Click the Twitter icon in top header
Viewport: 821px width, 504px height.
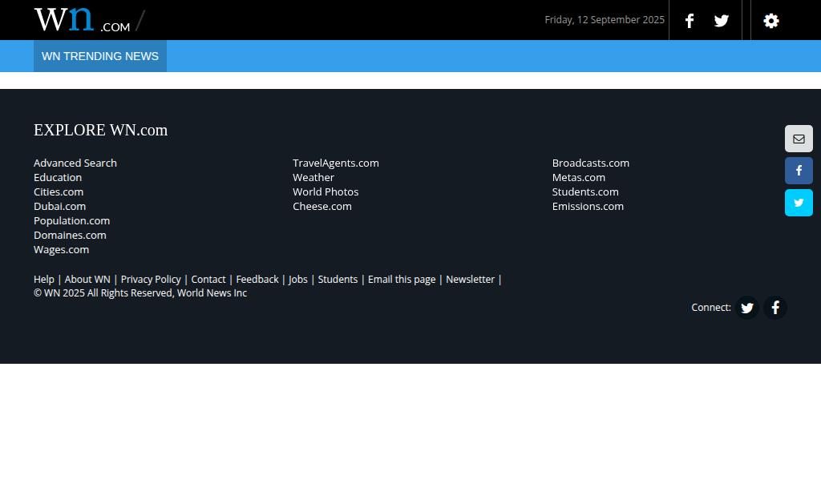(722, 20)
